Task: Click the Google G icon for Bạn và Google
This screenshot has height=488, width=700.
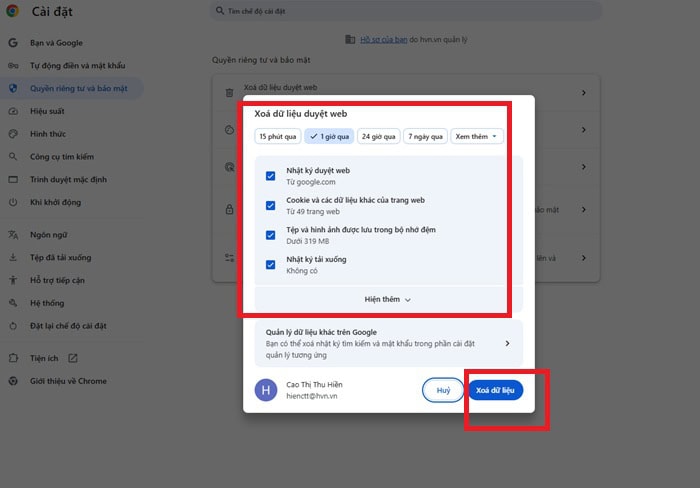Action: point(12,43)
